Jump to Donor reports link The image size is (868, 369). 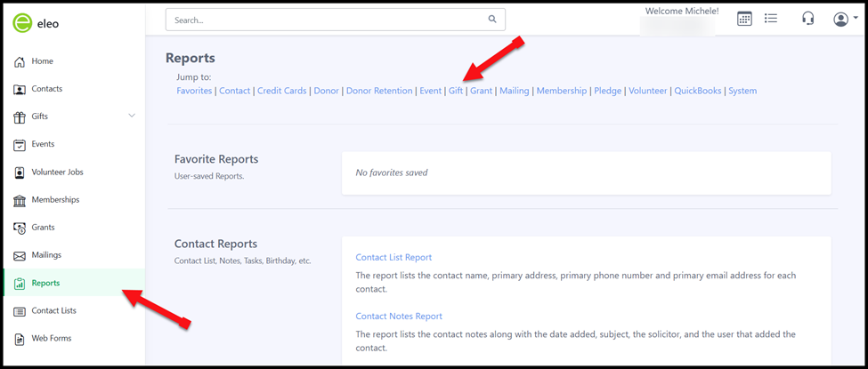click(x=326, y=91)
